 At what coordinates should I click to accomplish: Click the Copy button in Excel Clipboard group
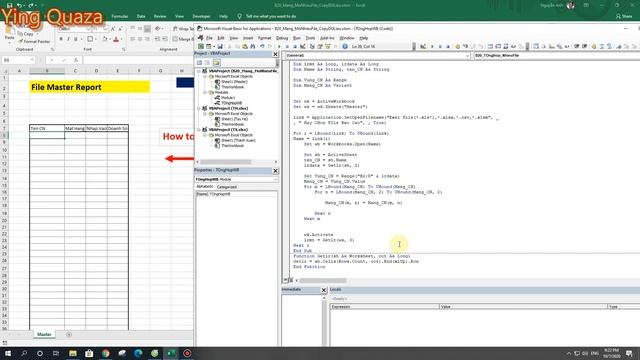tap(27, 34)
